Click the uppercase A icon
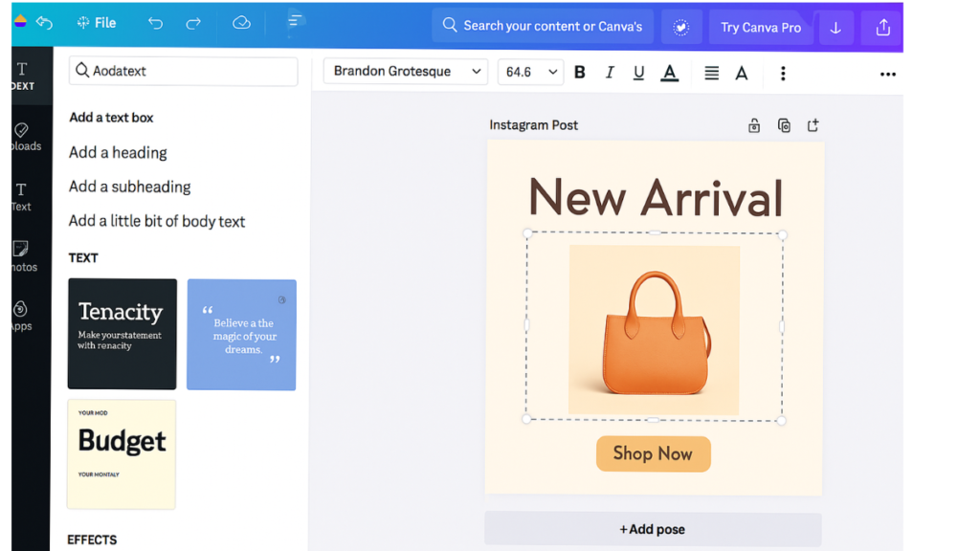980x551 pixels. pyautogui.click(x=742, y=73)
